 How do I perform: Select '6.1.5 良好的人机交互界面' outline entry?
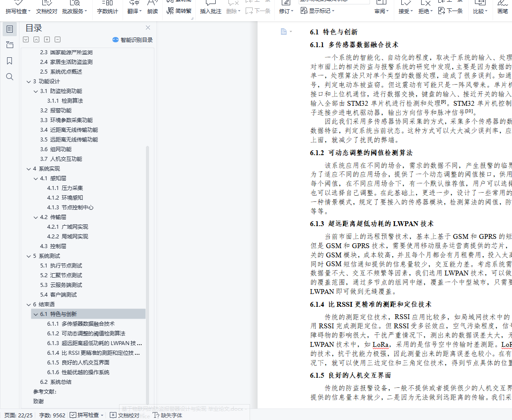click(78, 363)
